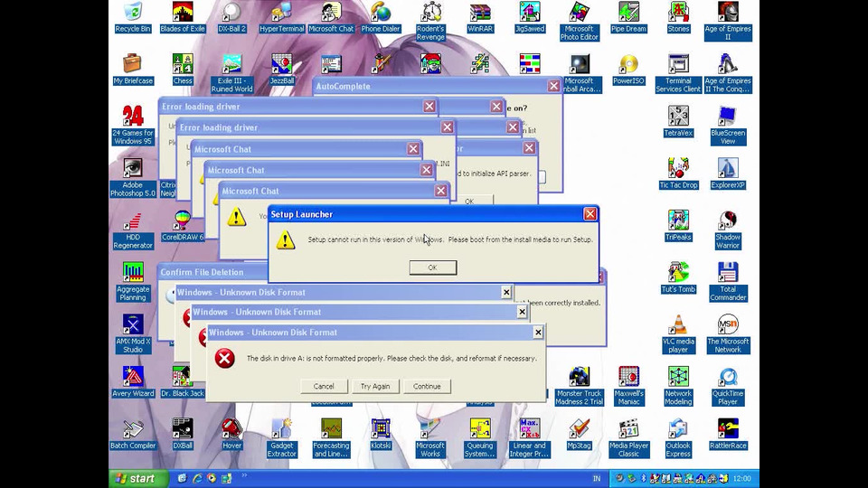This screenshot has width=868, height=488.
Task: Open DX-Ball 2 game icon
Action: (x=231, y=18)
